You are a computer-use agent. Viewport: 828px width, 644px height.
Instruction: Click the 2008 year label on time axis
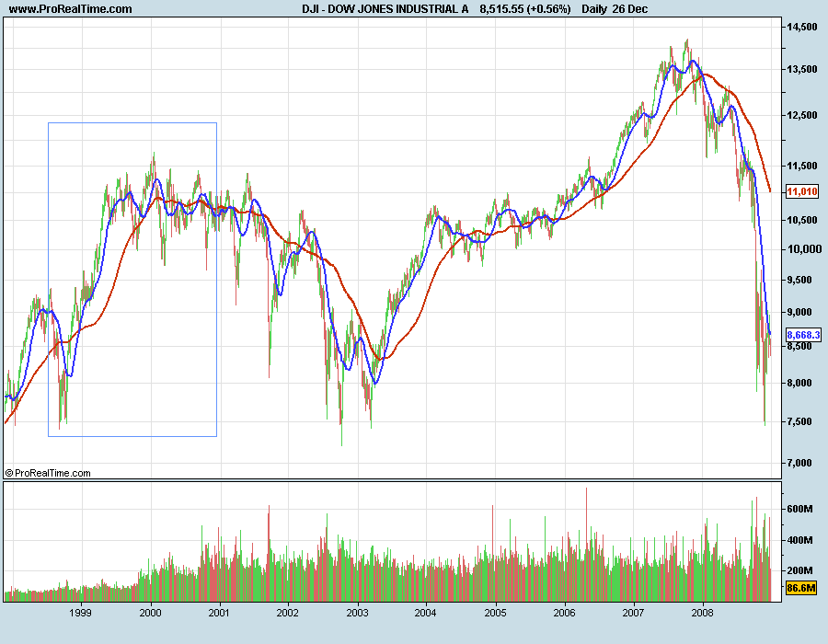pos(702,613)
